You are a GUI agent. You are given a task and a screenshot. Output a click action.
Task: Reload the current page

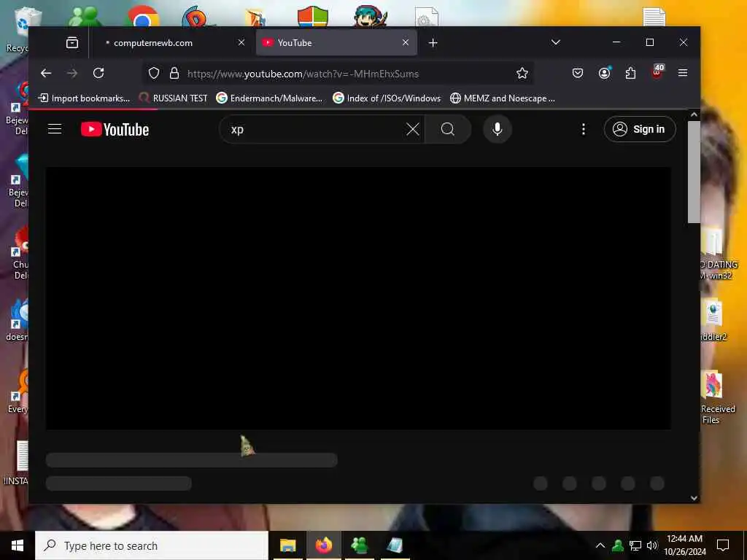tap(98, 73)
